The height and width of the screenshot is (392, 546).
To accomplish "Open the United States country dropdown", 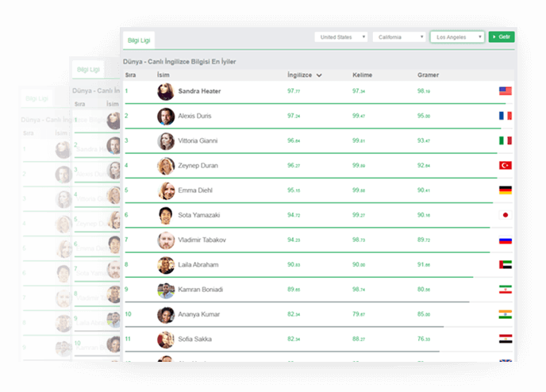I will tap(341, 37).
